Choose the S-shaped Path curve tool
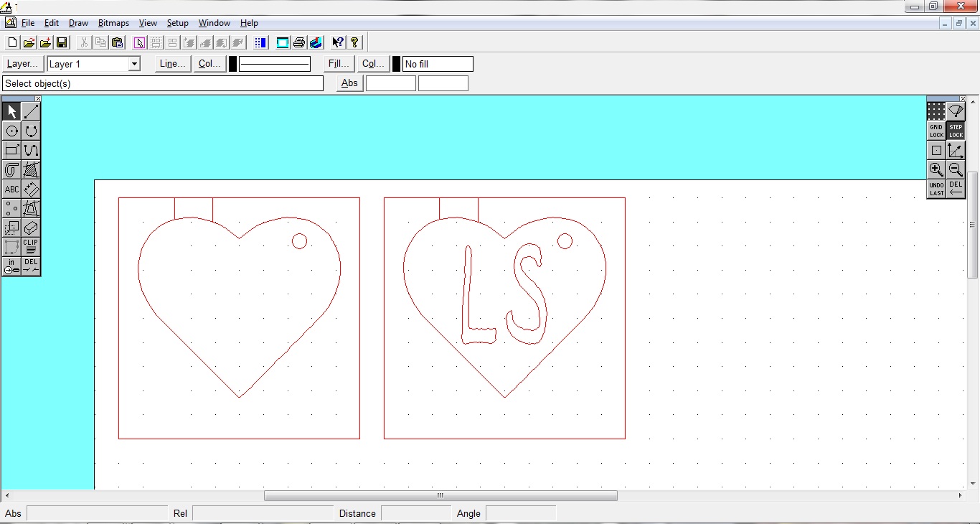Image resolution: width=980 pixels, height=524 pixels. pos(31,150)
